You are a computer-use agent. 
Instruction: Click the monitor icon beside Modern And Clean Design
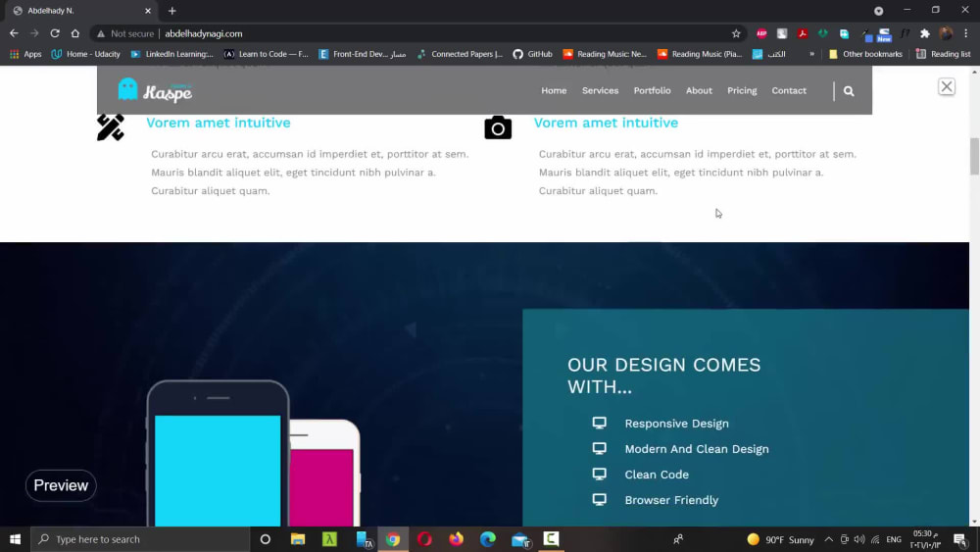click(600, 449)
